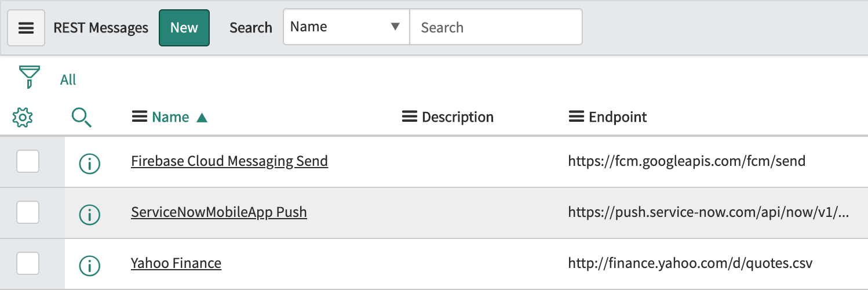The height and width of the screenshot is (290, 868).
Task: Tick the Yahoo Finance row checkbox
Action: pyautogui.click(x=28, y=263)
